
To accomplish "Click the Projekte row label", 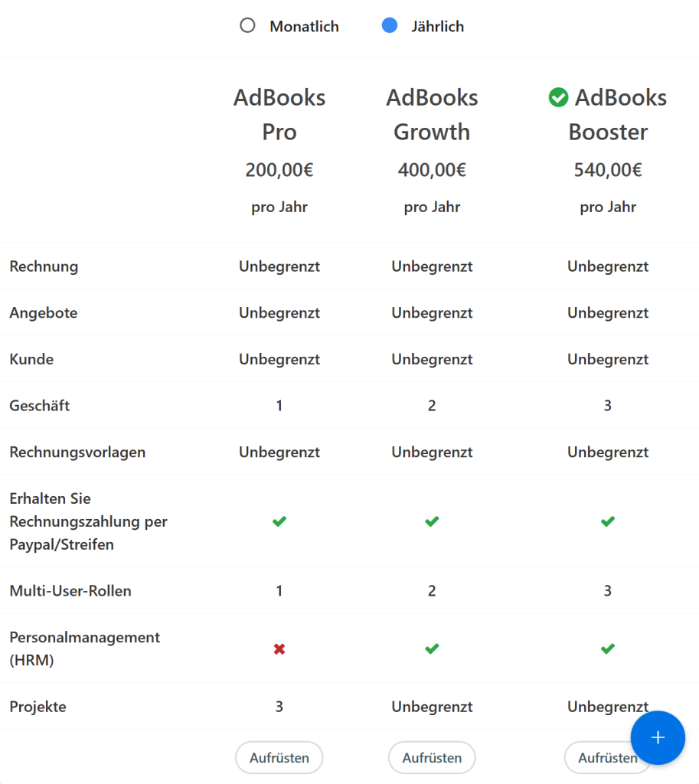I will (38, 707).
